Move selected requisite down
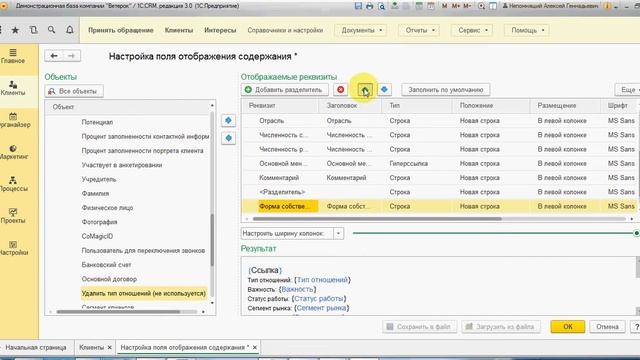The width and height of the screenshot is (640, 360). pos(384,89)
